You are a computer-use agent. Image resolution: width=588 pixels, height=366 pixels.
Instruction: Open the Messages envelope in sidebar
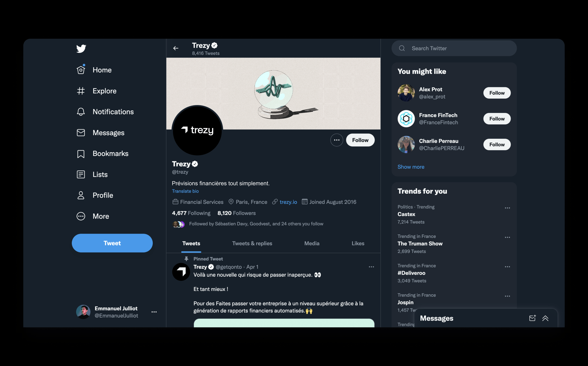[x=81, y=133]
